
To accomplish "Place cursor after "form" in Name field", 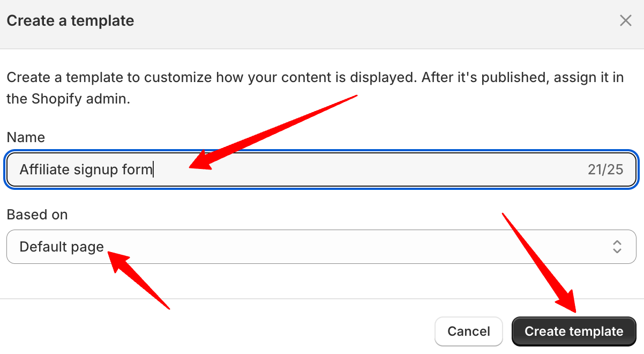I will [x=153, y=170].
